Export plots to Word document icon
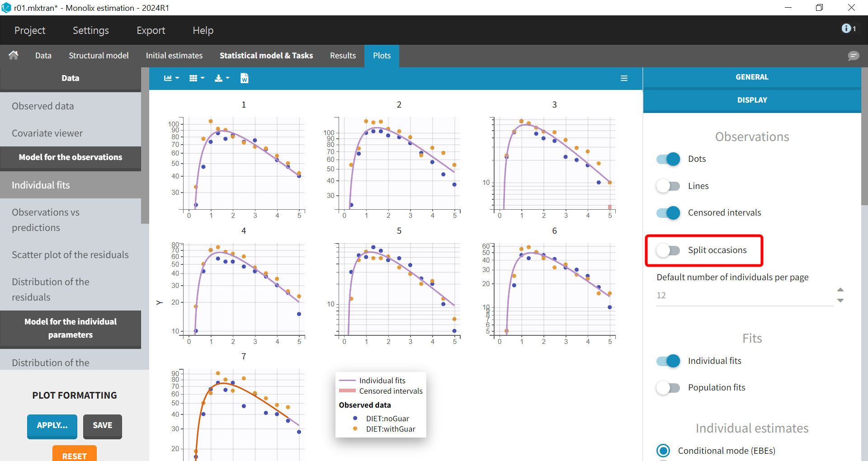 [x=244, y=78]
